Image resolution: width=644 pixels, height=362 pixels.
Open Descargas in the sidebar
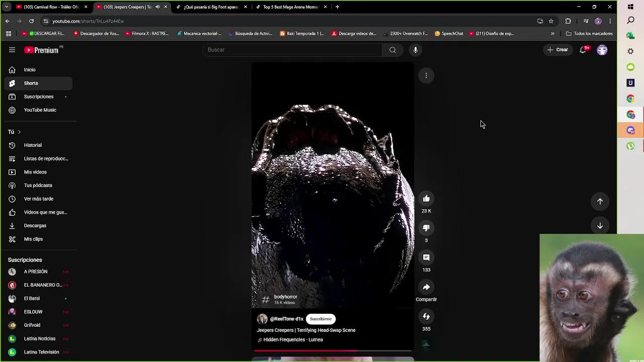click(x=38, y=226)
